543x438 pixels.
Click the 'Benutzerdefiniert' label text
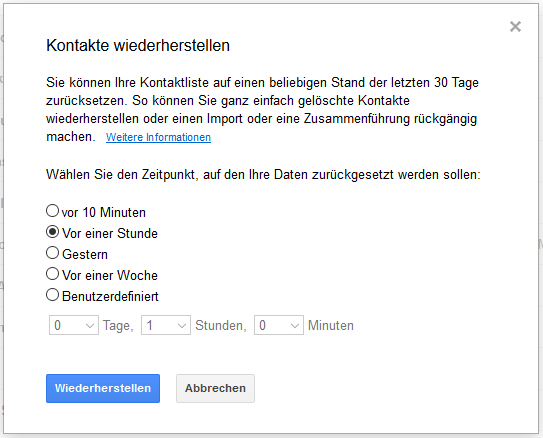(x=110, y=297)
